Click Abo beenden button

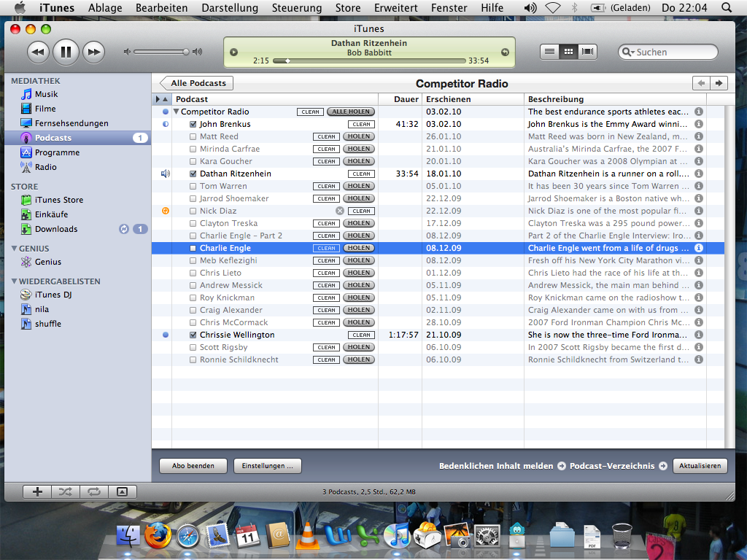(x=193, y=466)
